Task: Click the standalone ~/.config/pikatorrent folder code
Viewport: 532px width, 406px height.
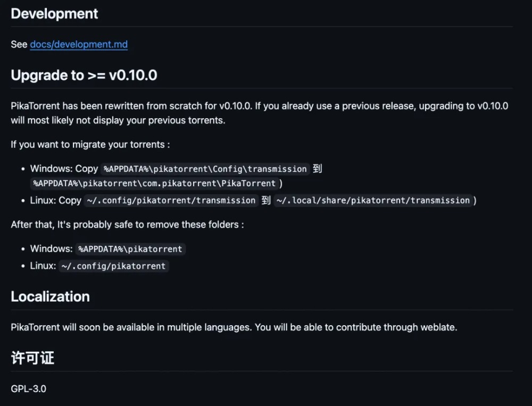Action: [x=112, y=266]
